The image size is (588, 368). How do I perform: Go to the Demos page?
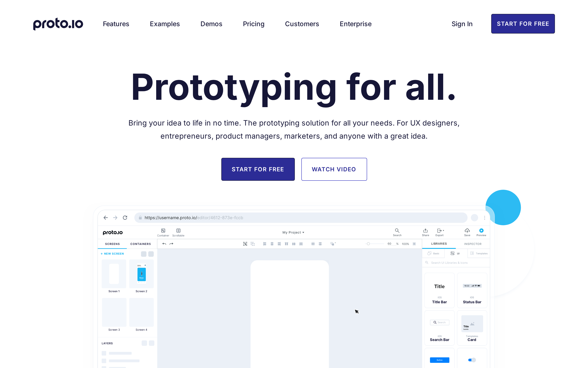pos(211,24)
